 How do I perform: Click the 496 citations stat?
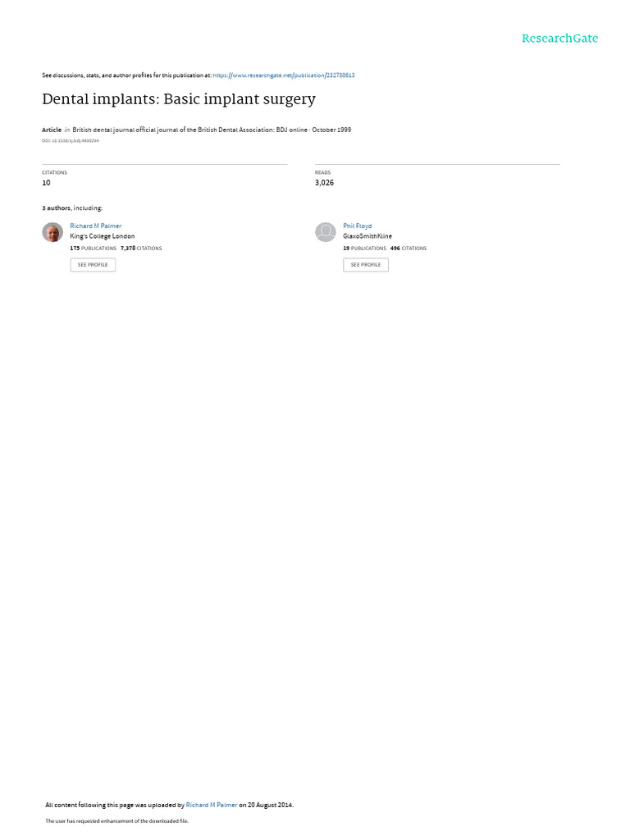point(409,249)
